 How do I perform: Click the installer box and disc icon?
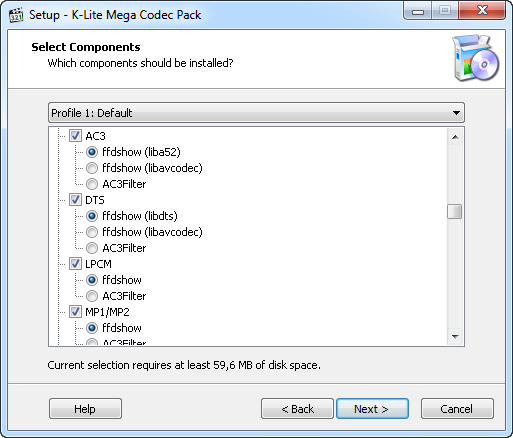[x=475, y=58]
